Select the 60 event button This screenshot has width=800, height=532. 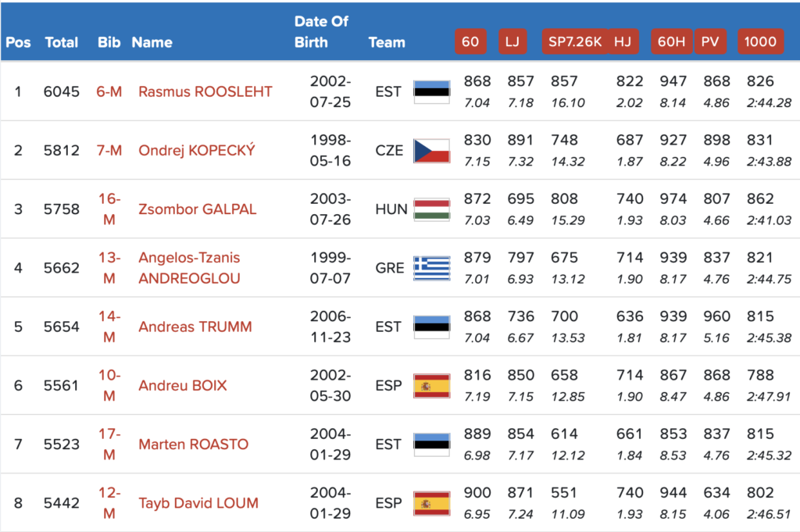pos(470,42)
